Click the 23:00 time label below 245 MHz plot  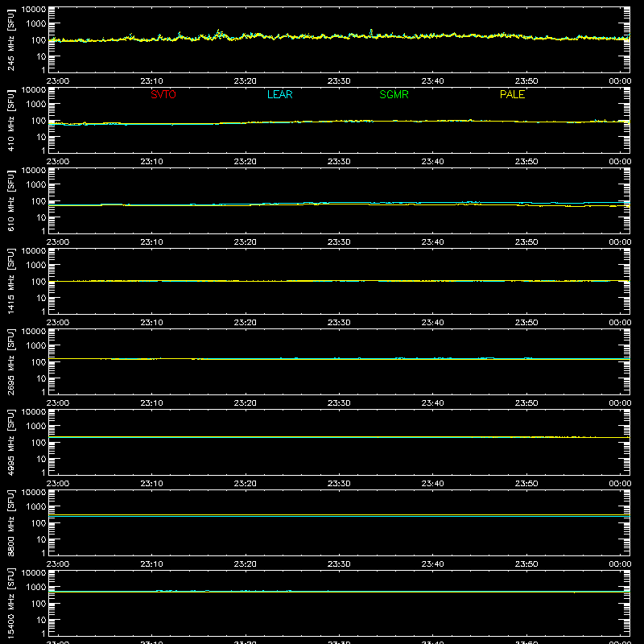58,81
